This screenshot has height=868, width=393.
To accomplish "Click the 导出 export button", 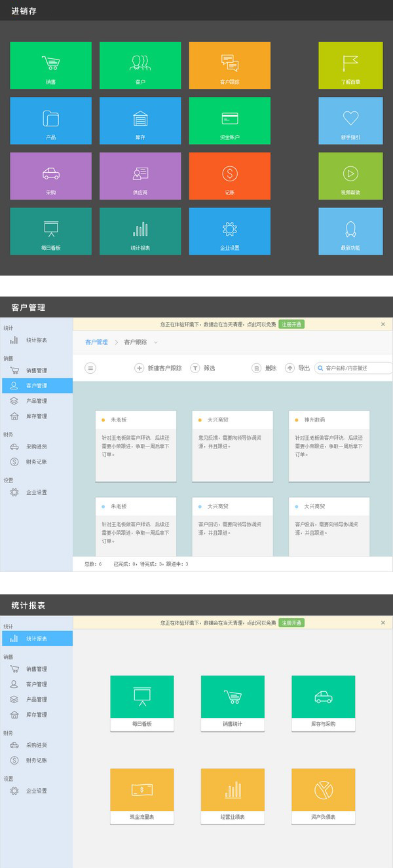I will [298, 369].
